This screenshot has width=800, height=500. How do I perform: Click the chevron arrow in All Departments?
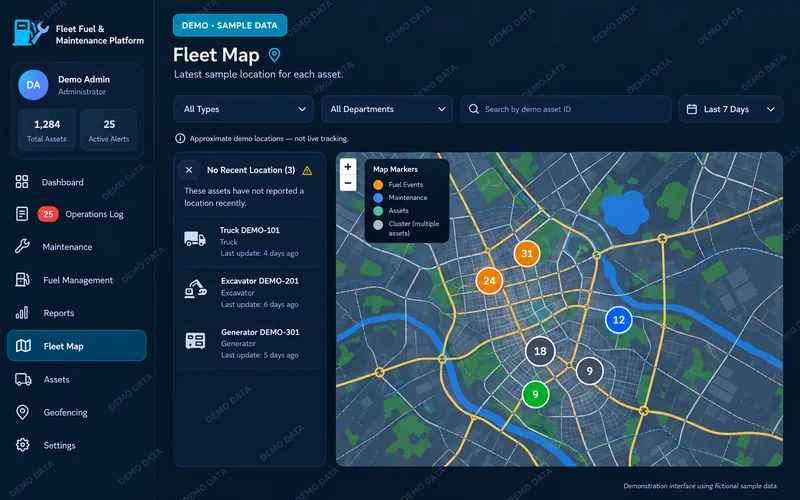pos(441,109)
